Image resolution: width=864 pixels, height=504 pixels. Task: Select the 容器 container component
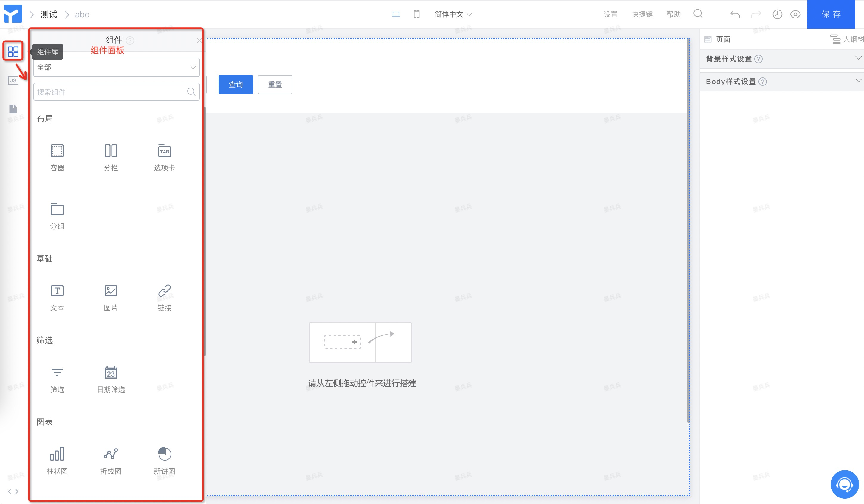tap(57, 158)
